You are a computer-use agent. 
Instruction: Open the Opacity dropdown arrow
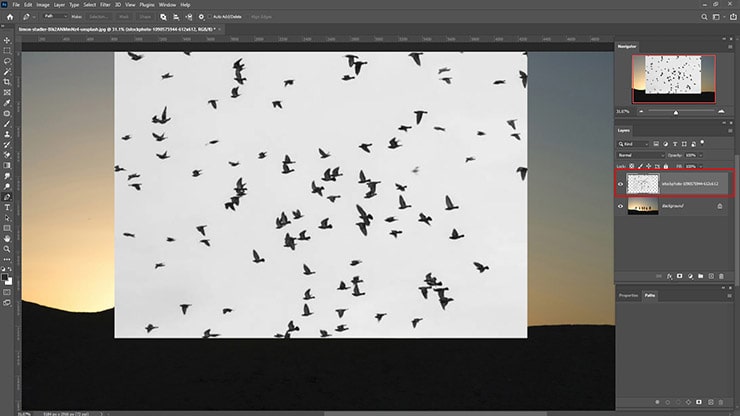(701, 155)
